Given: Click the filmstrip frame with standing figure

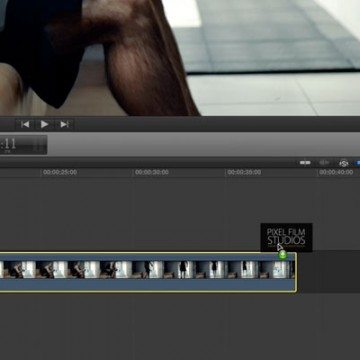Looking at the screenshot, I should [183, 269].
